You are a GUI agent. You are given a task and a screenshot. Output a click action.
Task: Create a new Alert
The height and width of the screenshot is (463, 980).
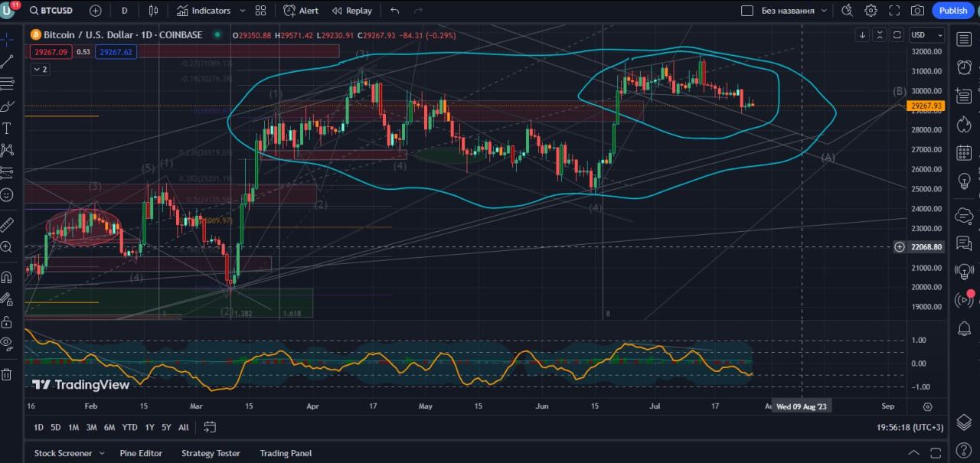point(301,11)
